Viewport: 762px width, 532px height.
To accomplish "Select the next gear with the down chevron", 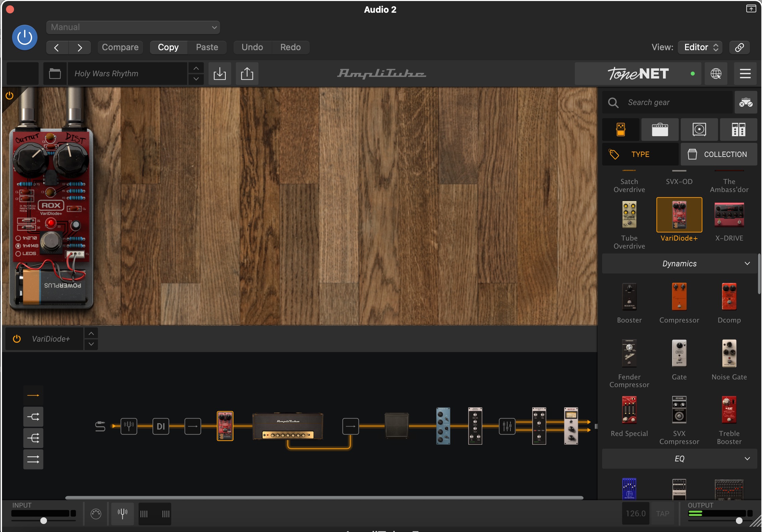I will click(91, 344).
